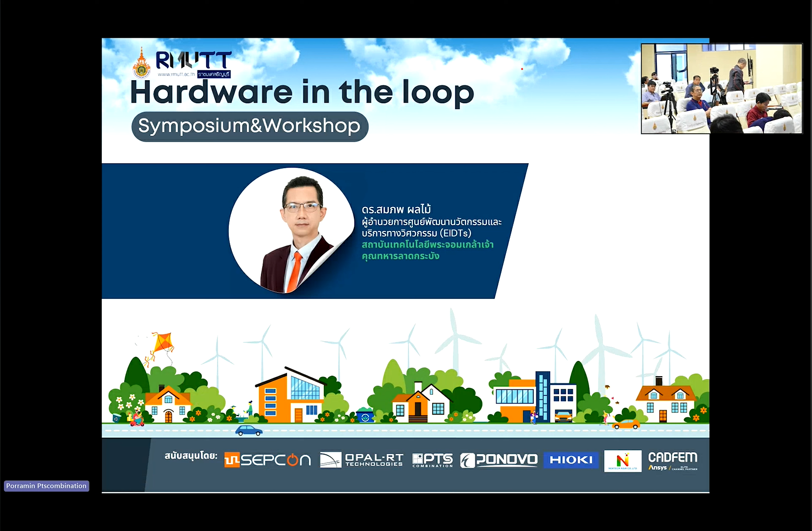The width and height of the screenshot is (812, 531).
Task: Click the SEPCON sponsor logo
Action: coord(267,460)
